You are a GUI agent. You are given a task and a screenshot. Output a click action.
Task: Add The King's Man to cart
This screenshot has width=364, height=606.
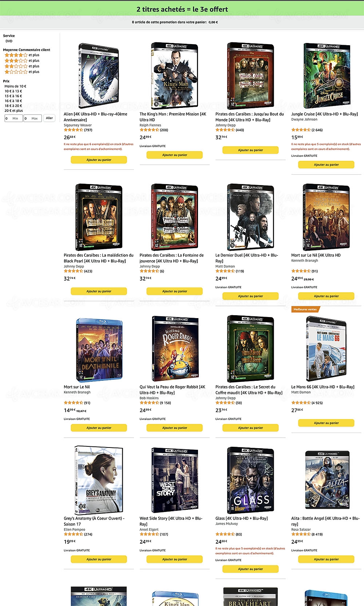[175, 155]
